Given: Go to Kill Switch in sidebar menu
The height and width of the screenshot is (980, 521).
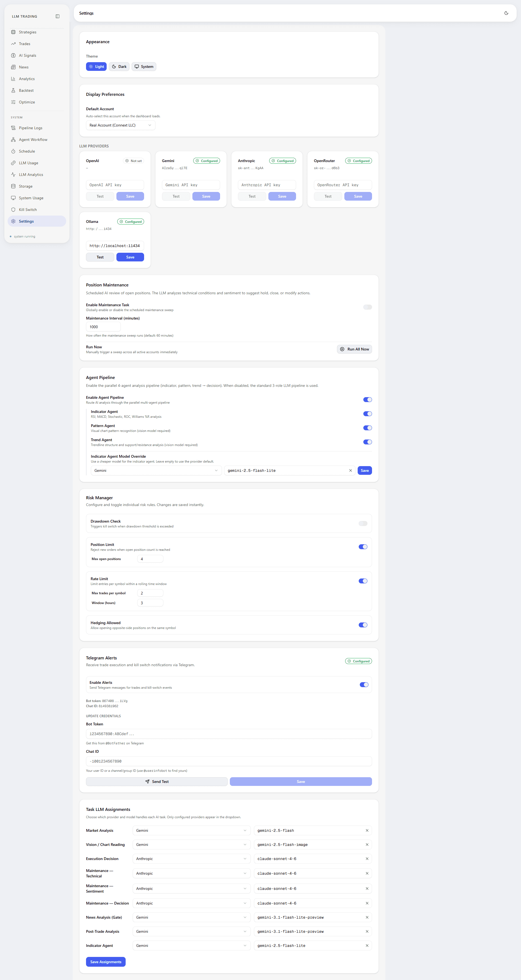Looking at the screenshot, I should (x=37, y=210).
